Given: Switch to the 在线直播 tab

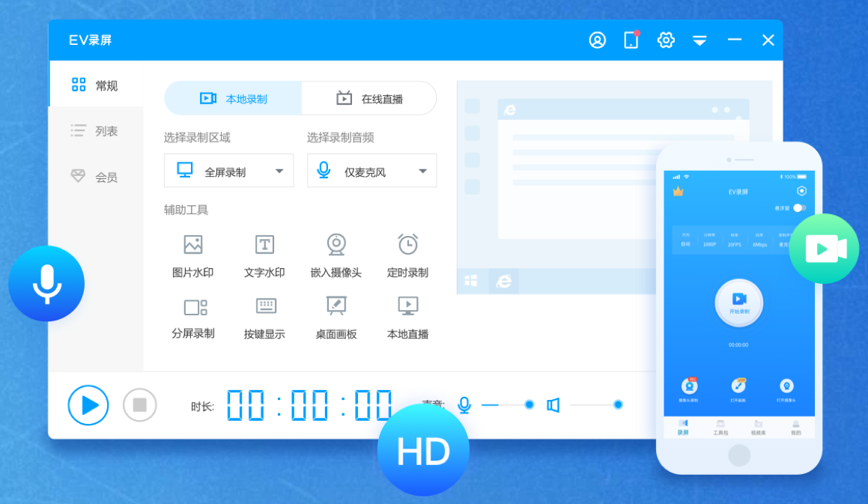Looking at the screenshot, I should coord(369,99).
